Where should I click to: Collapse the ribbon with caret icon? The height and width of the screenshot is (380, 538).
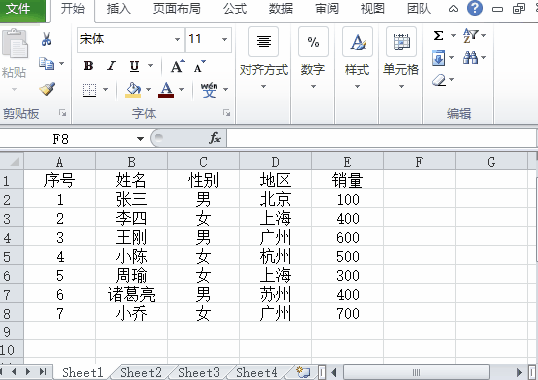tap(453, 9)
